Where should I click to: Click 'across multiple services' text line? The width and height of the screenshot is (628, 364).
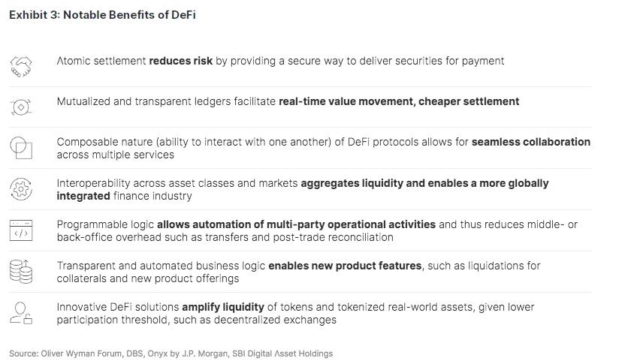point(116,155)
